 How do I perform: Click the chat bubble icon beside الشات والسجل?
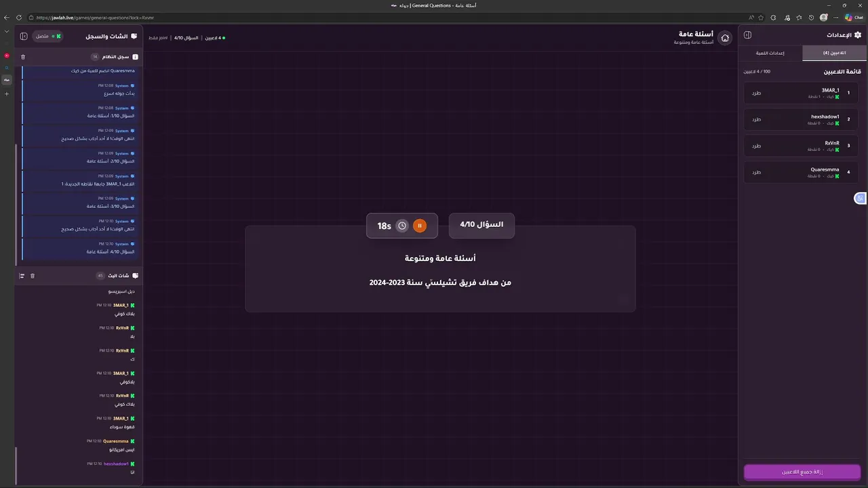[x=134, y=36]
